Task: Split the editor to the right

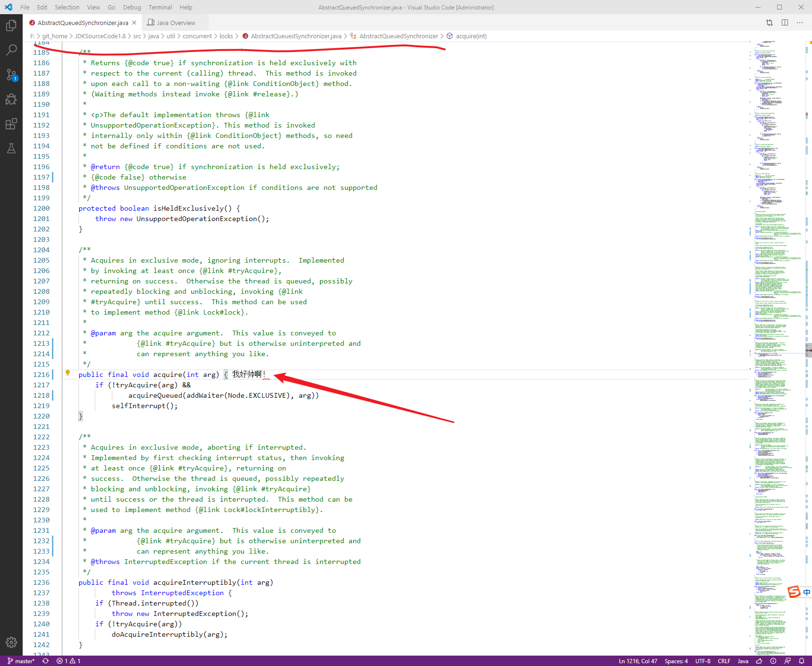Action: [x=785, y=23]
